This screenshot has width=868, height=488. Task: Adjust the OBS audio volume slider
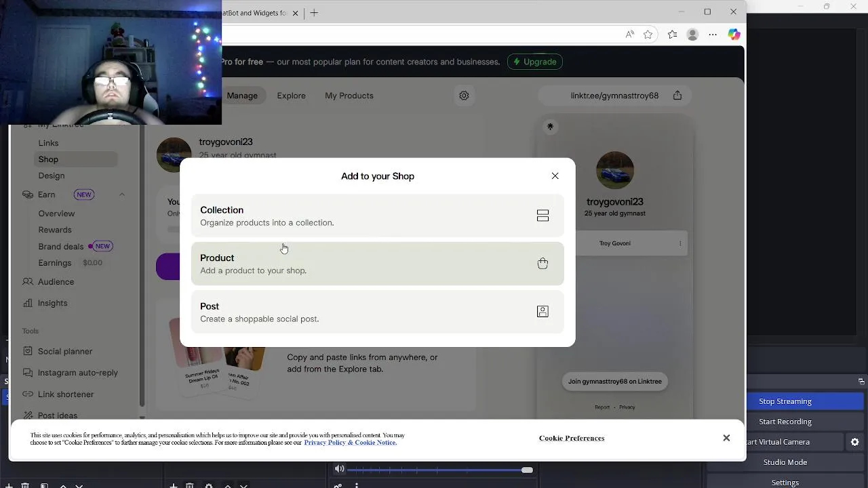coord(440,470)
